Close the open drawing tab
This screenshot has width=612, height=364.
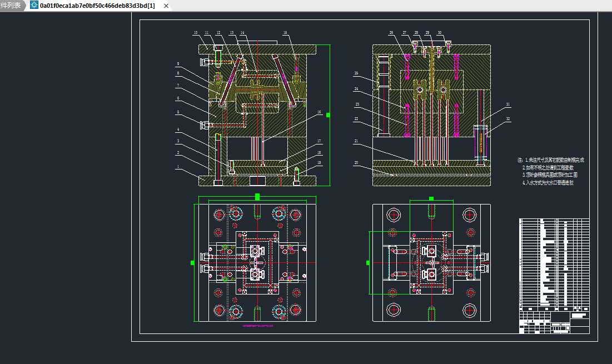coord(166,6)
